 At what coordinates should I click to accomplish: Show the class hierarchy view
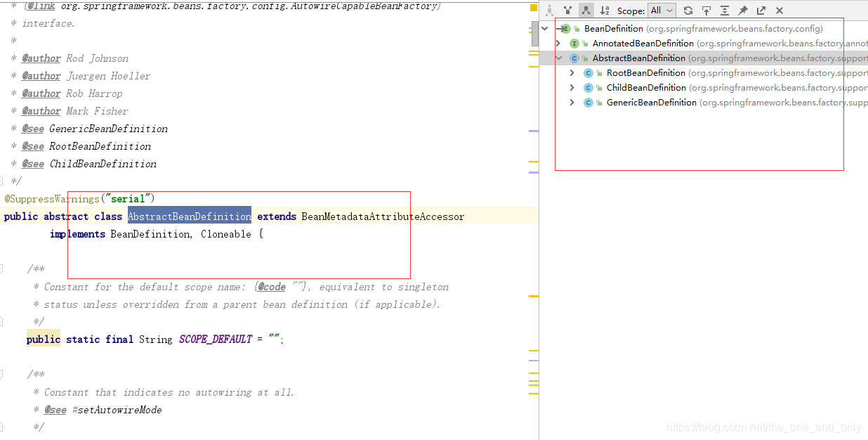click(550, 11)
